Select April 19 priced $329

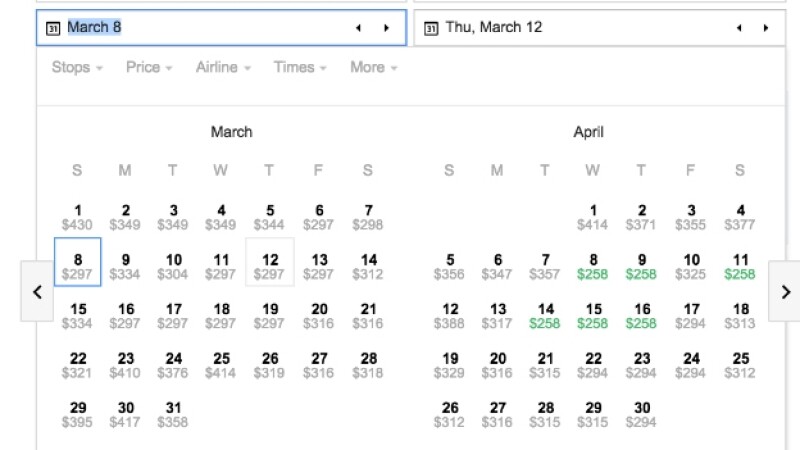point(449,365)
